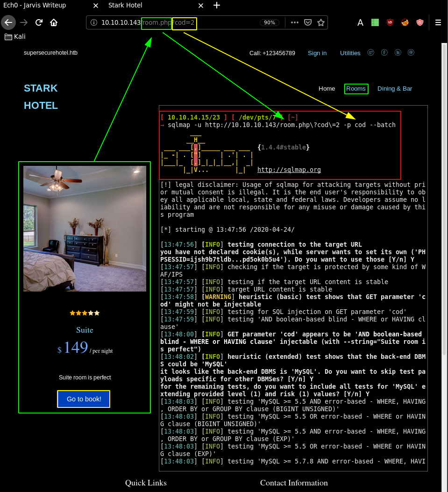Close the Ech0 - Jarvis Writeup tab
The height and width of the screenshot is (492, 448).
coord(96,5)
